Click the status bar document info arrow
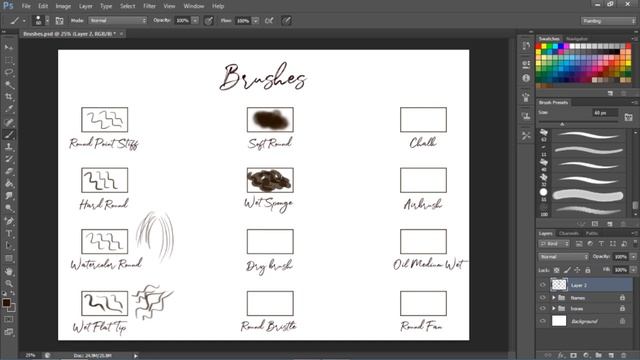 pos(136,356)
